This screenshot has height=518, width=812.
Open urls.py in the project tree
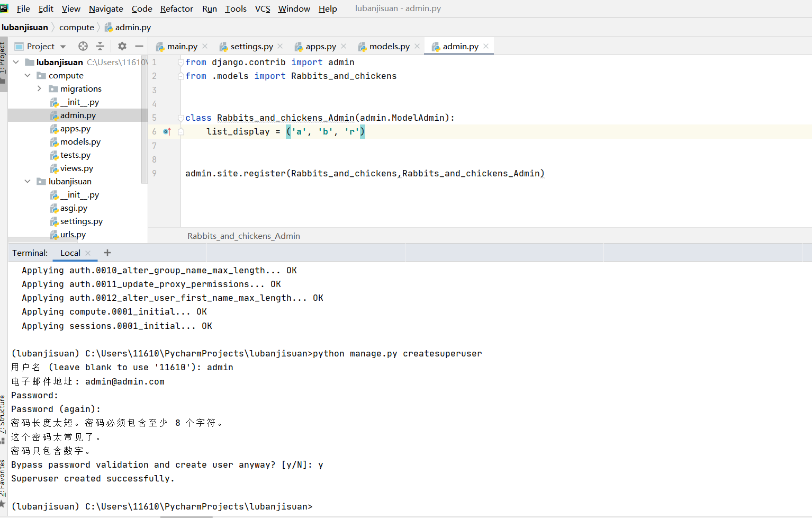point(73,234)
